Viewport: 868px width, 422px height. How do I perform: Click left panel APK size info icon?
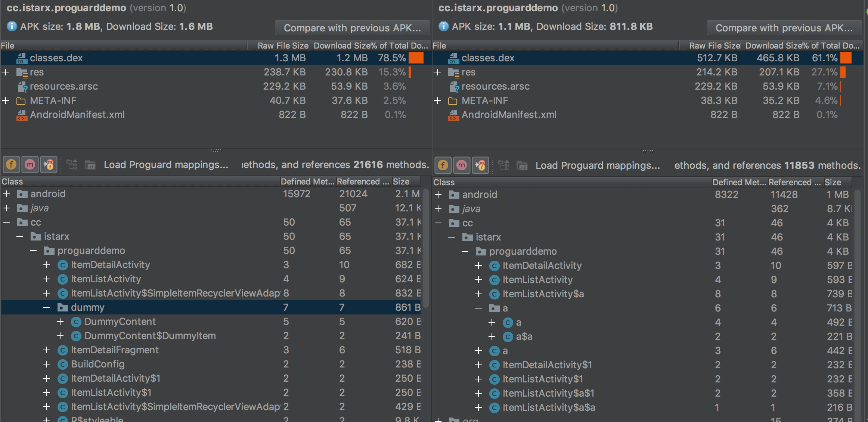pyautogui.click(x=12, y=27)
